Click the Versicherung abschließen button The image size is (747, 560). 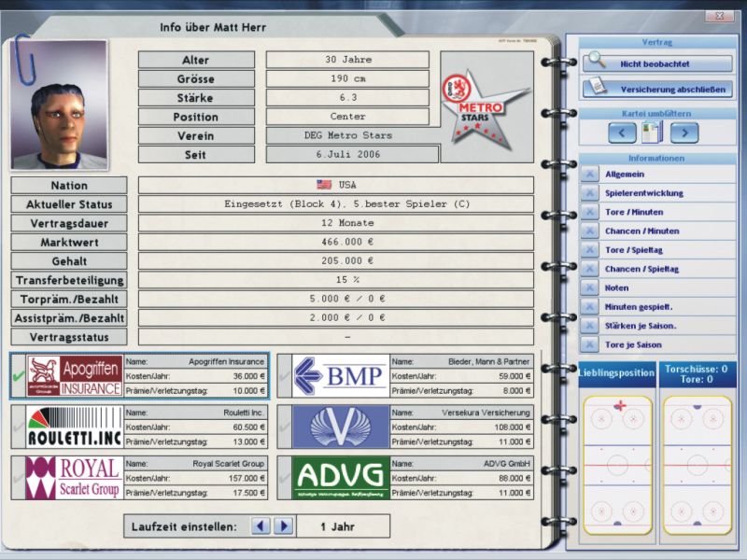click(657, 89)
